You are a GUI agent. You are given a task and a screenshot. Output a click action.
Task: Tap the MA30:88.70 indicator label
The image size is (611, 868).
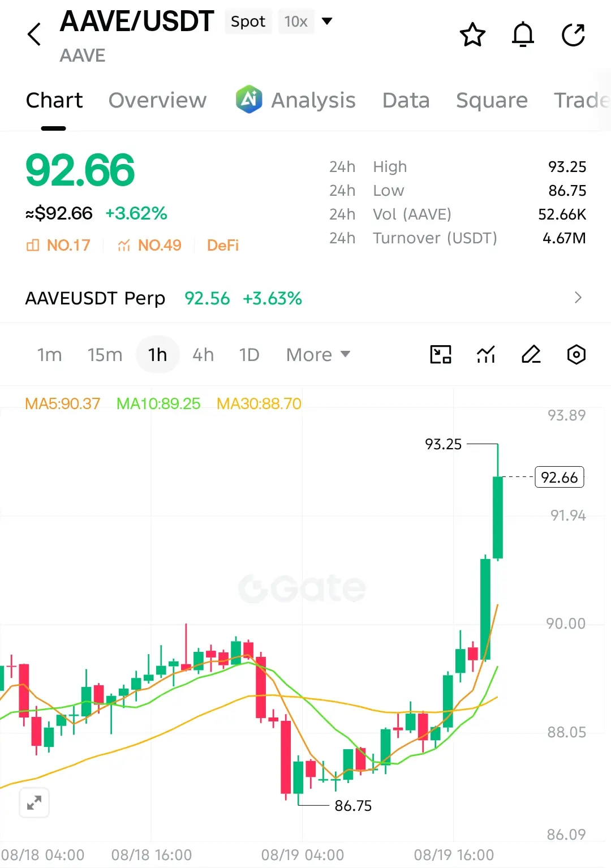(259, 403)
